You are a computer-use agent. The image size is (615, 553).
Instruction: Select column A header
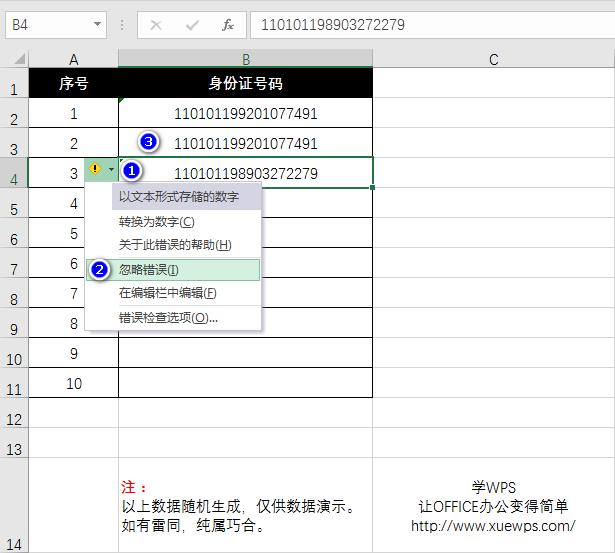(x=73, y=59)
